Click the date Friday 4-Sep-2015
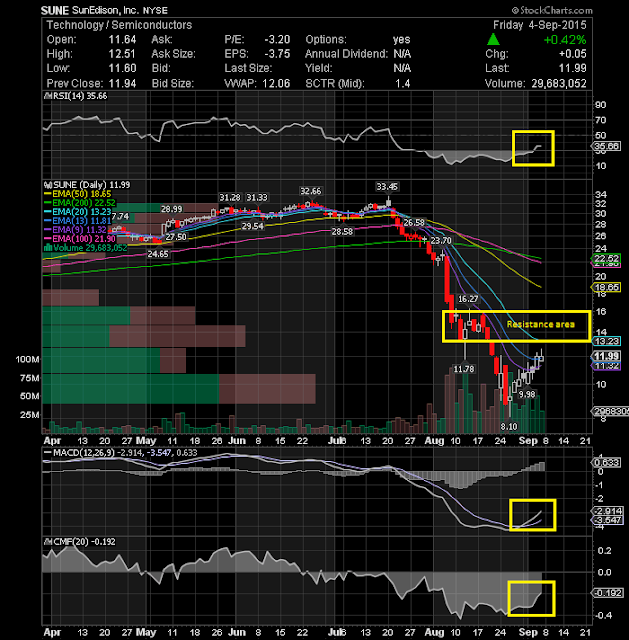Image resolution: width=629 pixels, height=640 pixels. (539, 25)
